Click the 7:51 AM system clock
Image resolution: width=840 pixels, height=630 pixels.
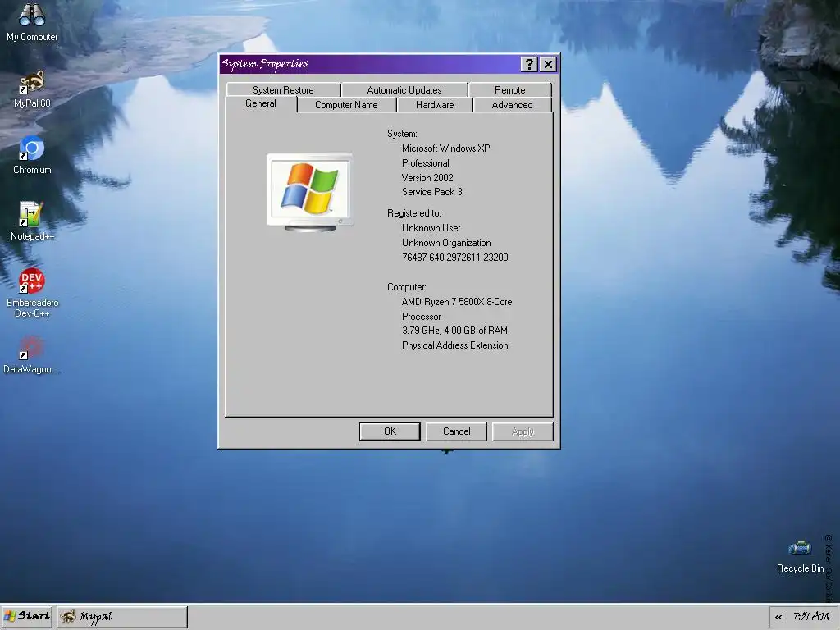coord(811,617)
